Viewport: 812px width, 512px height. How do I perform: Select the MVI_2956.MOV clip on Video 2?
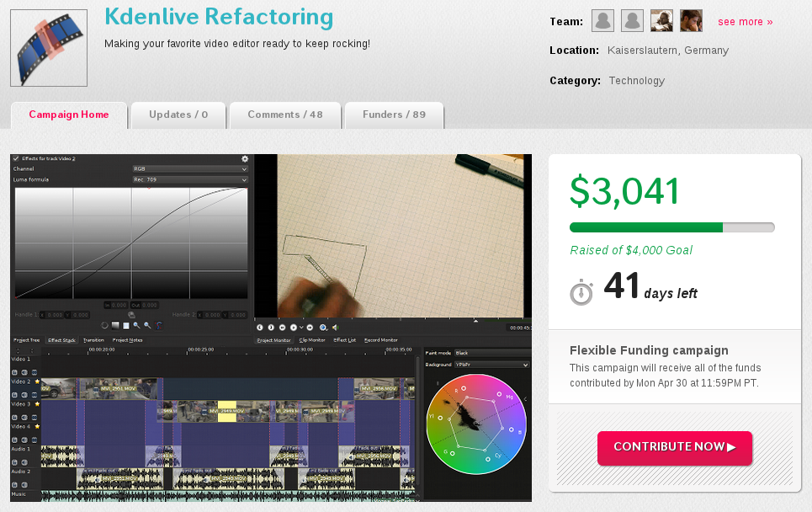tap(379, 388)
